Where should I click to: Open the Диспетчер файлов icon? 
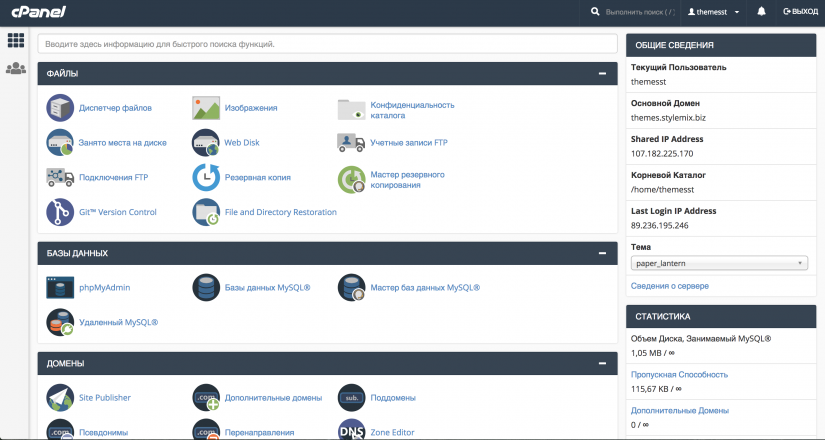pos(60,108)
